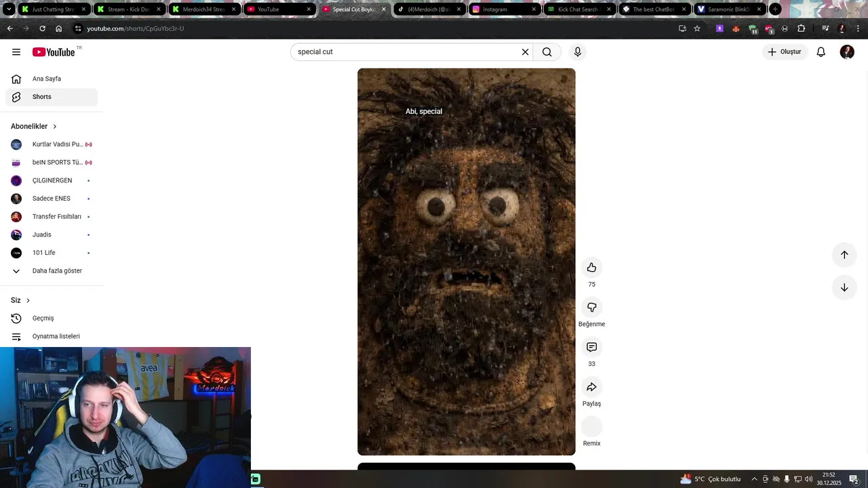Open the browser three-dot menu

coord(859,28)
